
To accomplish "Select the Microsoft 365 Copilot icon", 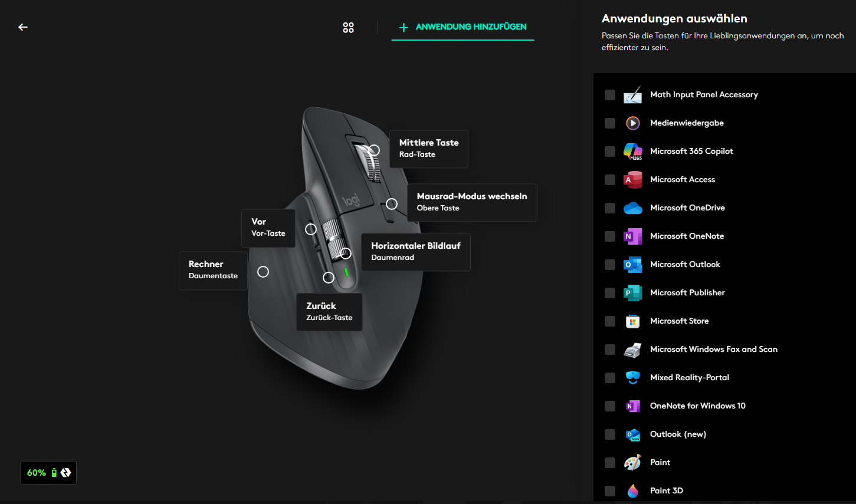I will click(x=633, y=151).
